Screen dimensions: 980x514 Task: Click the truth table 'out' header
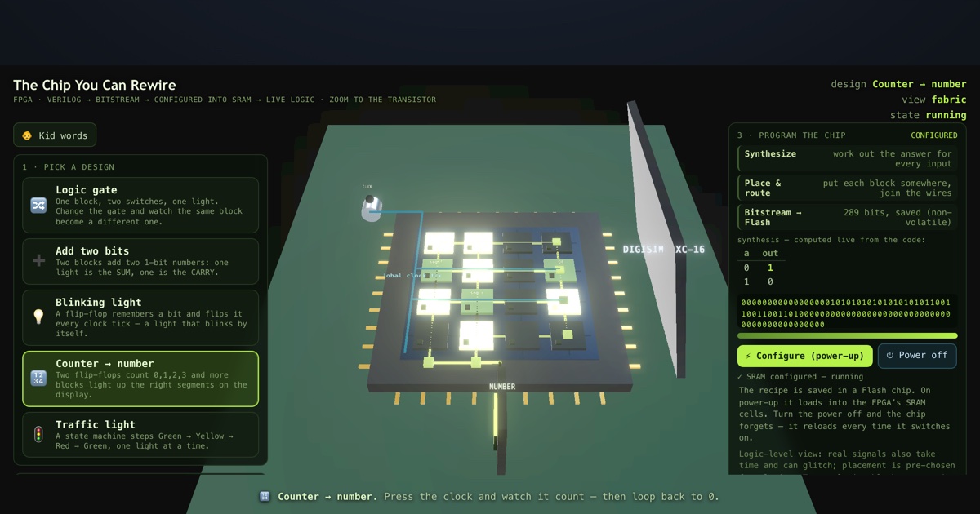tap(770, 253)
